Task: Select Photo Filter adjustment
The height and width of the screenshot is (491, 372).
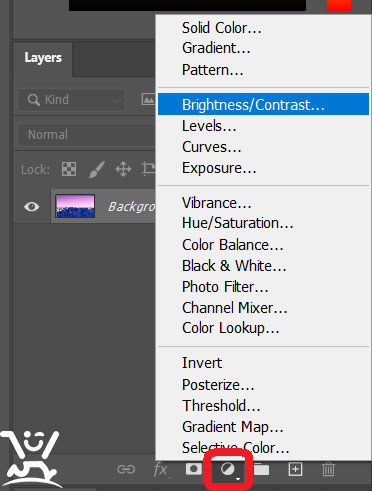Action: 263,287
